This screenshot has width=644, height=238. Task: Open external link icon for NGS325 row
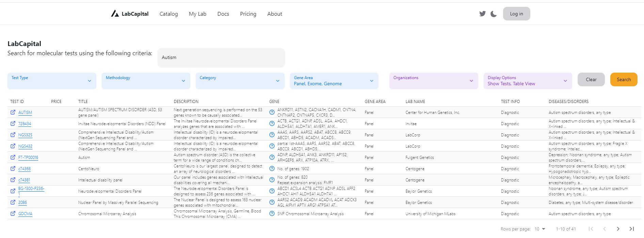13,135
